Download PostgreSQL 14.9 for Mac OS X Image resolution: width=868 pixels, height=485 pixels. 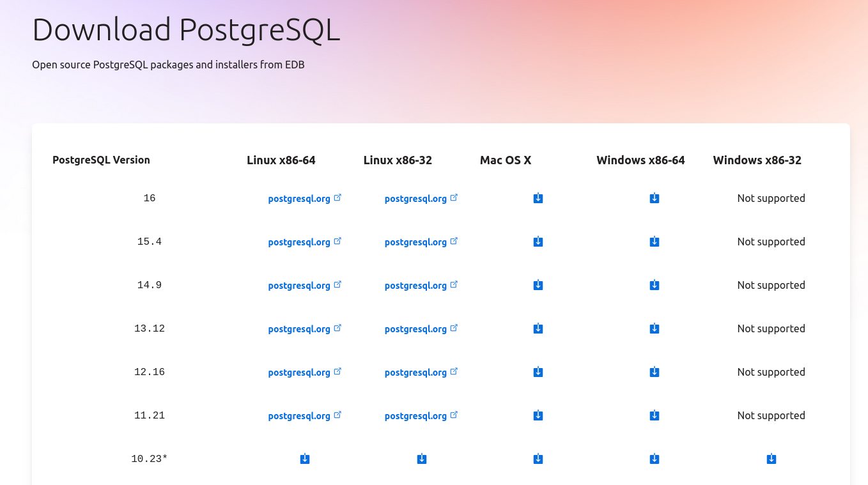[538, 285]
